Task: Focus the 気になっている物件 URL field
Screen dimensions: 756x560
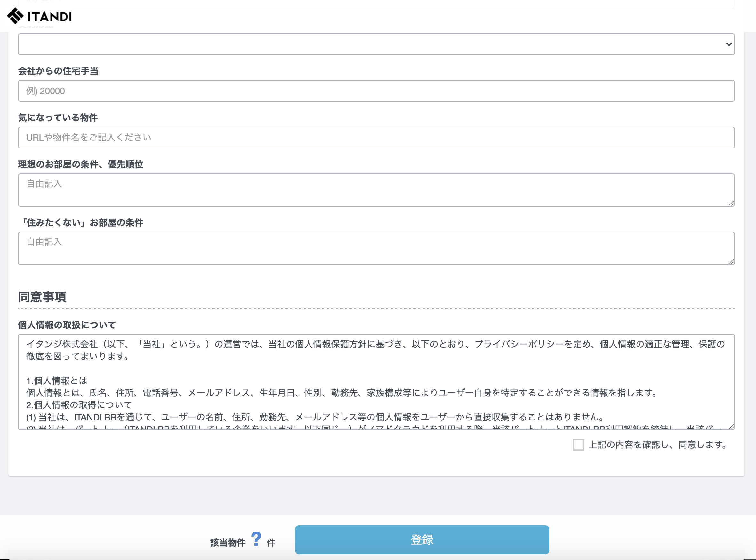Action: coord(376,138)
